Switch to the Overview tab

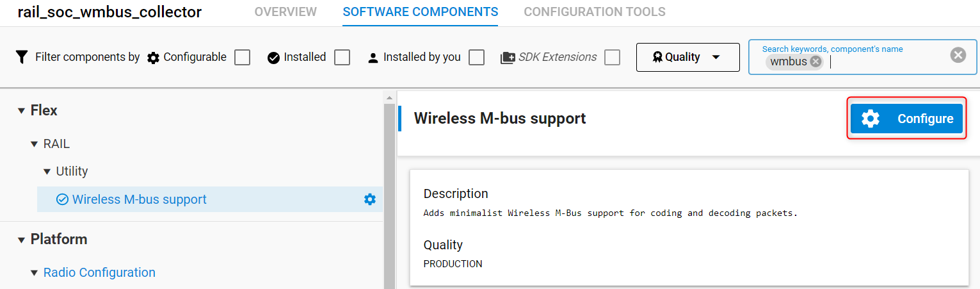coord(285,12)
